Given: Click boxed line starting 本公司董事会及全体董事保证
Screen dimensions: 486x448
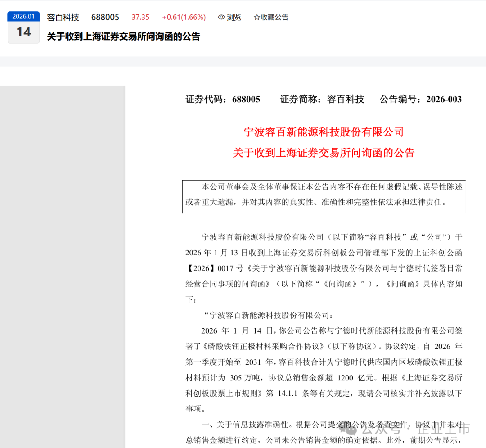Looking at the screenshot, I should tap(332, 187).
